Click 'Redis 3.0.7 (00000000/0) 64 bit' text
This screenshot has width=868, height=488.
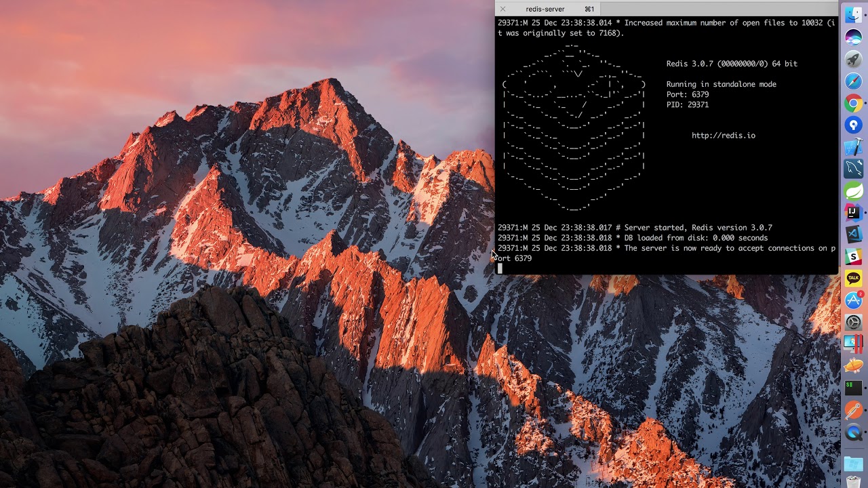click(x=732, y=64)
